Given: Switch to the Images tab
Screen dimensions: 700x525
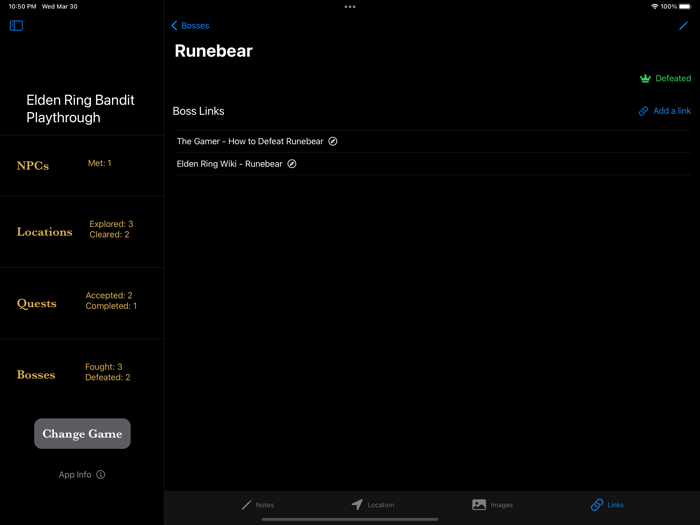Looking at the screenshot, I should pyautogui.click(x=492, y=505).
